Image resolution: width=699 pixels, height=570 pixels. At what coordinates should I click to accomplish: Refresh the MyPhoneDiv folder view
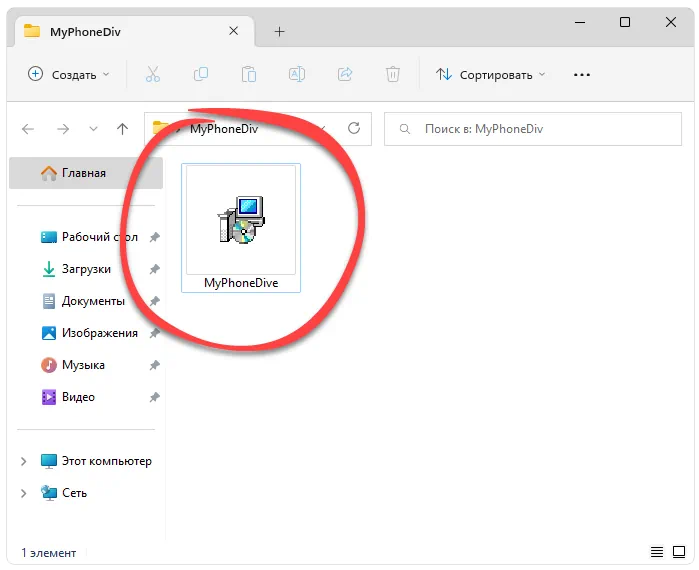point(354,128)
